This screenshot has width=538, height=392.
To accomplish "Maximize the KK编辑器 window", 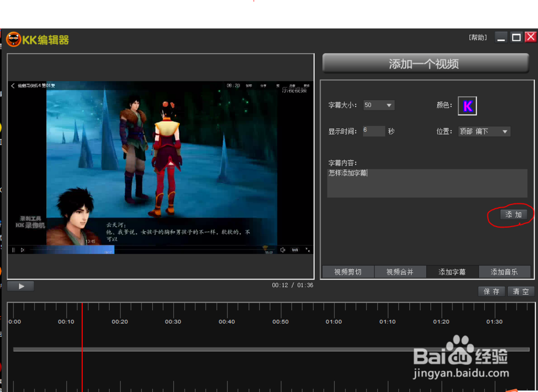I will [x=516, y=38].
